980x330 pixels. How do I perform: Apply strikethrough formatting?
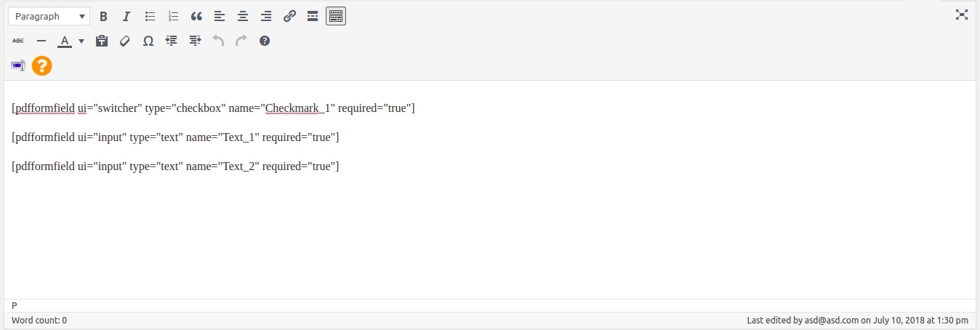[18, 41]
